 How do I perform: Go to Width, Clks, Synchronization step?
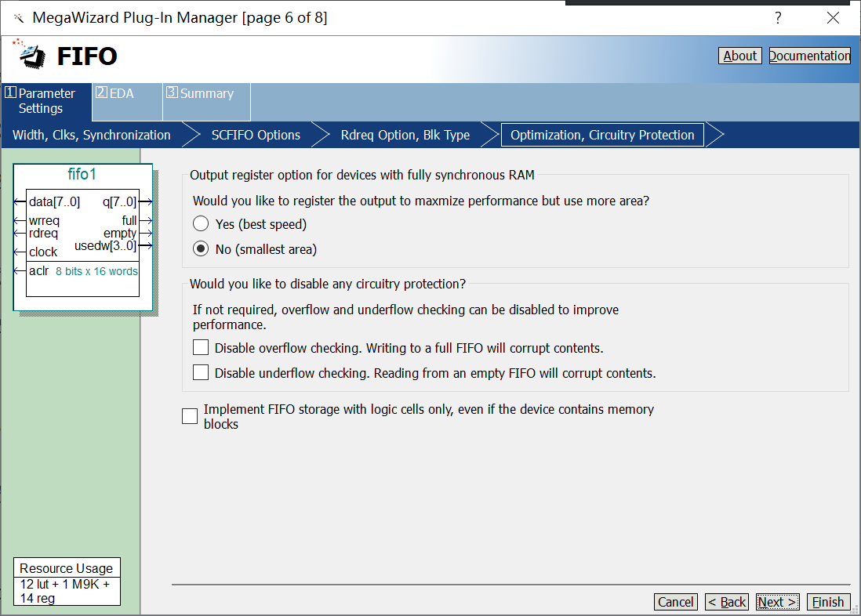[x=92, y=135]
